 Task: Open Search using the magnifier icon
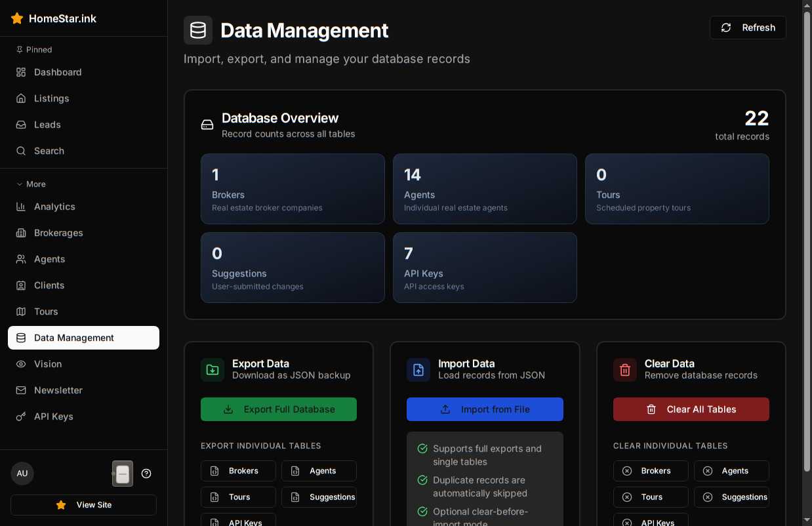click(x=20, y=151)
